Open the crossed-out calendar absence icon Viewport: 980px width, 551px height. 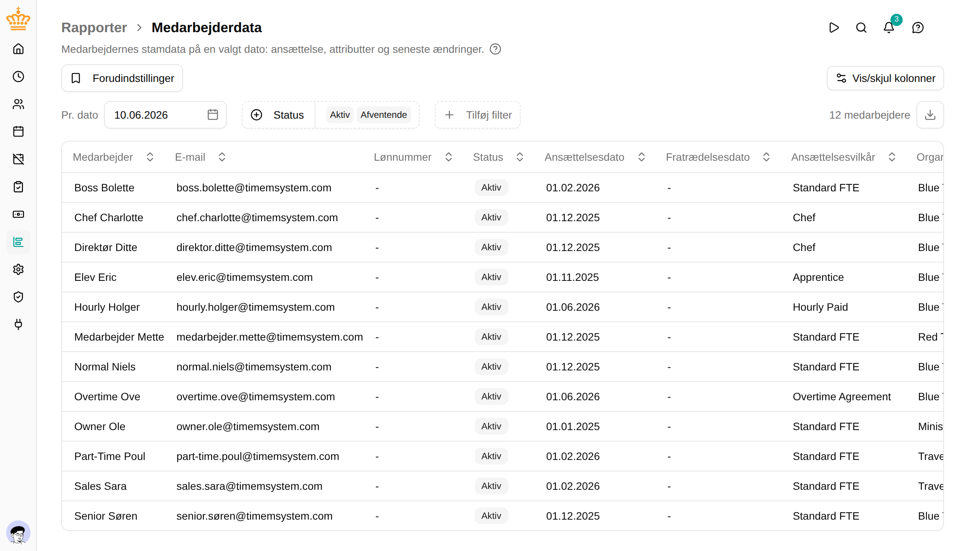[18, 159]
